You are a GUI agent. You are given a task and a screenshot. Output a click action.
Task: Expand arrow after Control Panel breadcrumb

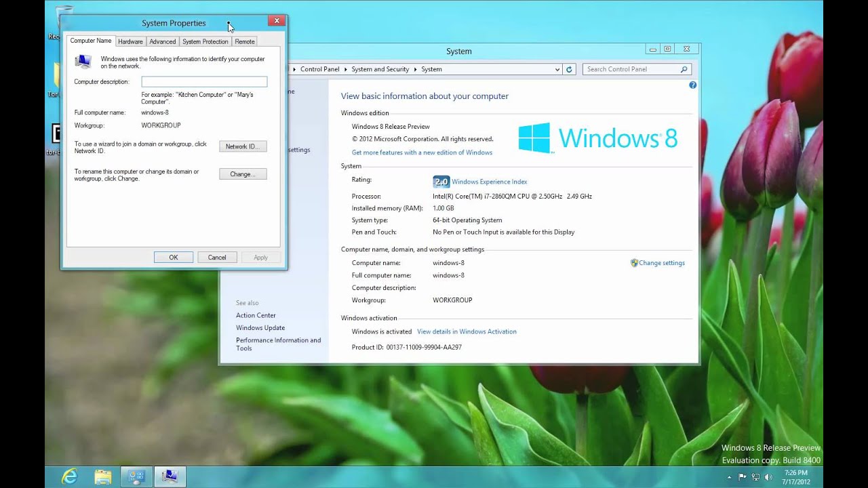(345, 69)
